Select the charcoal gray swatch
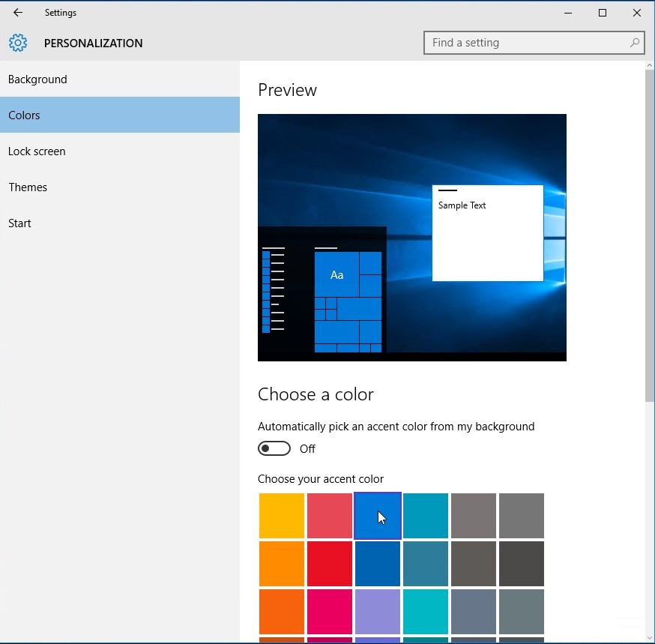This screenshot has width=655, height=644. coord(522,564)
